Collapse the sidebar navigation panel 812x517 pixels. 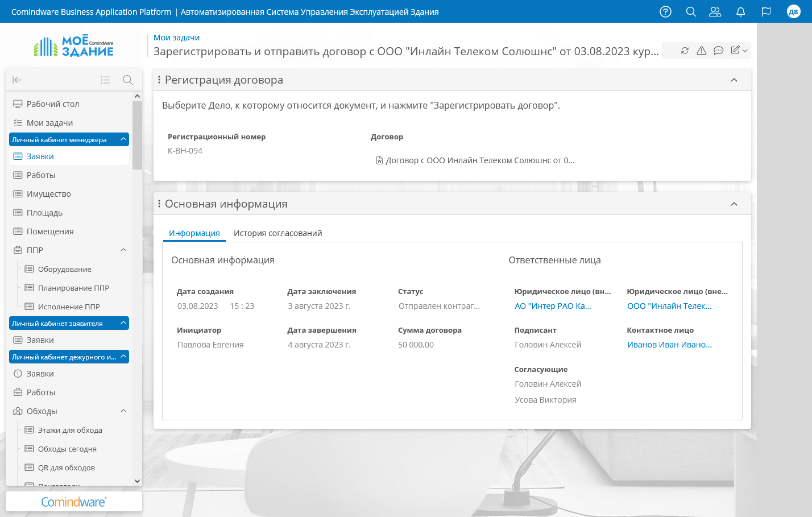[17, 80]
